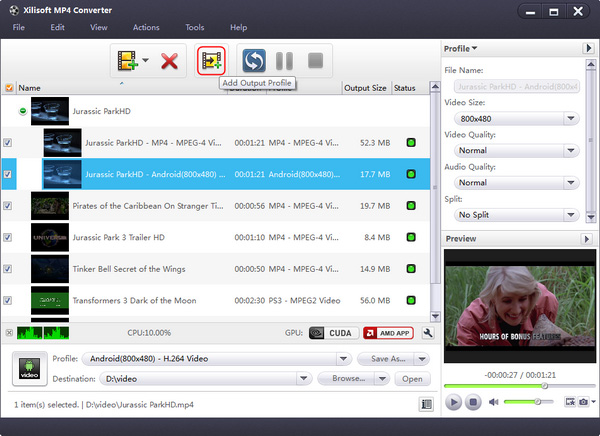Viewport: 600px width, 436px height.
Task: Uncheck Jurassic Park 3 Trailer HD checkbox
Action: pyautogui.click(x=8, y=237)
